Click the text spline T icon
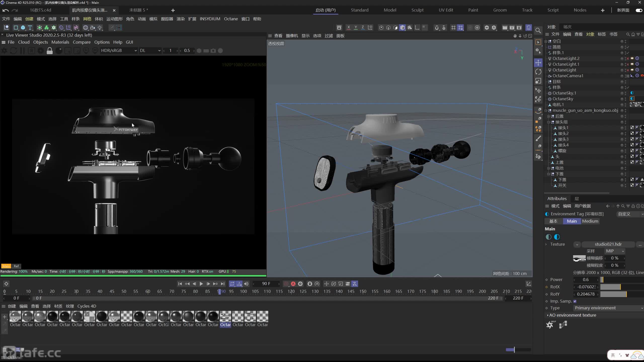Viewport: 644px width, 362px height. point(30,28)
